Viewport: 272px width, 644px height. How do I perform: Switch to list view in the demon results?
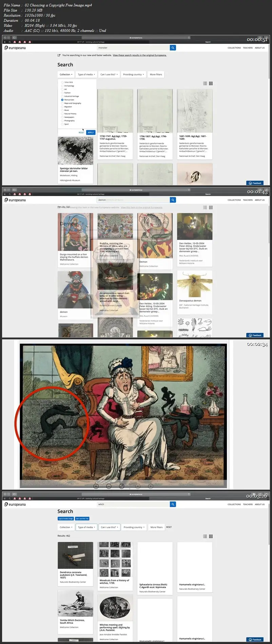pyautogui.click(x=205, y=207)
